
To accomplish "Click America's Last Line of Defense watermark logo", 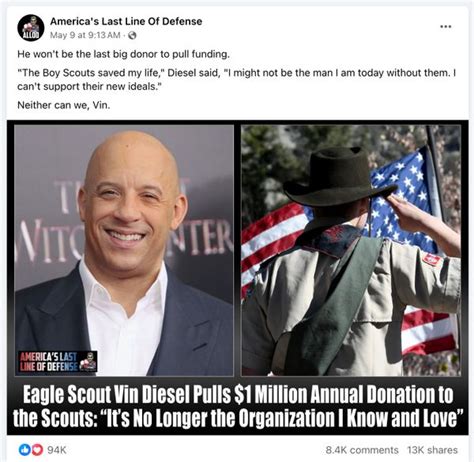I will coord(58,361).
